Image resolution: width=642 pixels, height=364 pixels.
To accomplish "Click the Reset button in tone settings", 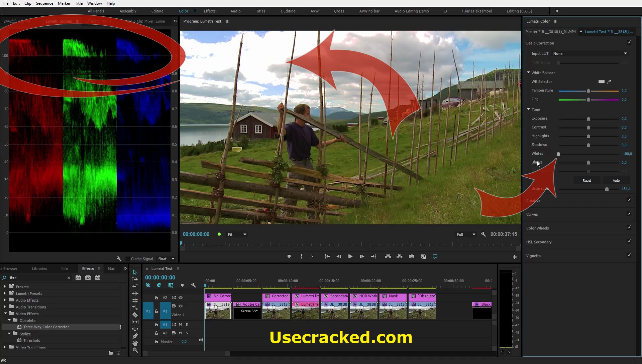I will click(x=587, y=180).
